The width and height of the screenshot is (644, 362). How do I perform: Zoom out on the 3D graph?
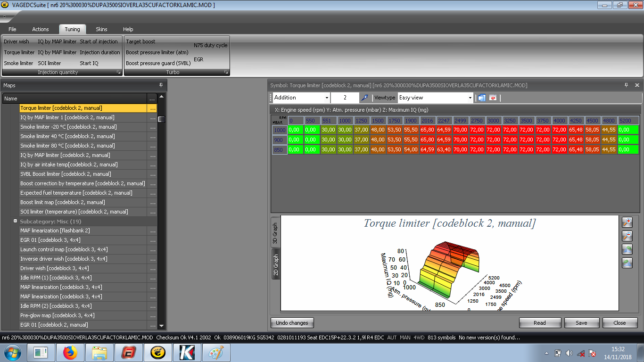[x=627, y=236]
